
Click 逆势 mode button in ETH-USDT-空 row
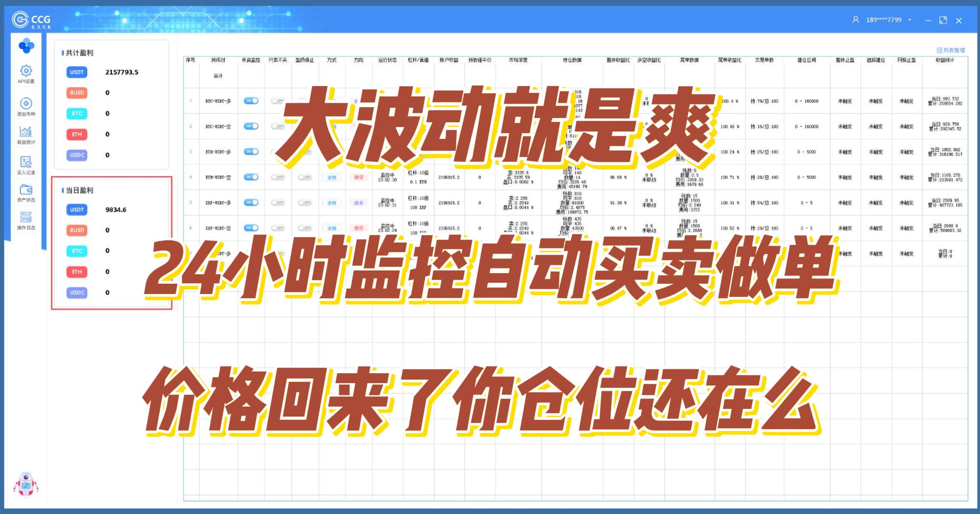(x=332, y=178)
